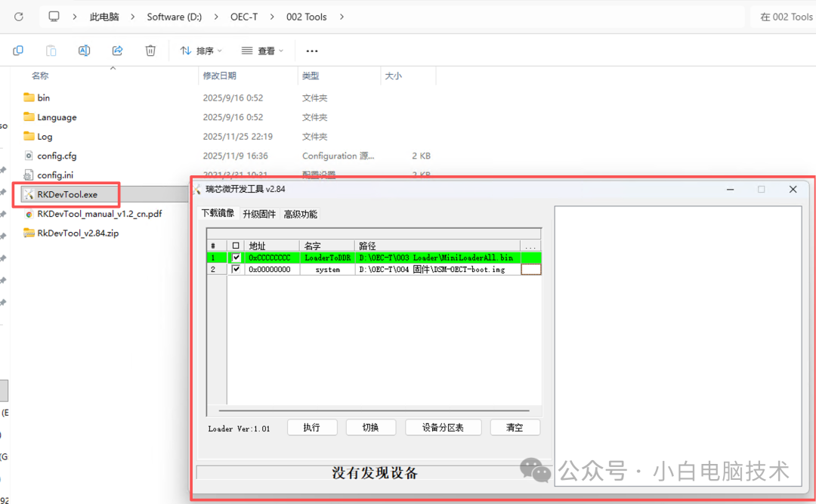The width and height of the screenshot is (816, 504).
Task: Click browse cell in system row
Action: [x=531, y=269]
